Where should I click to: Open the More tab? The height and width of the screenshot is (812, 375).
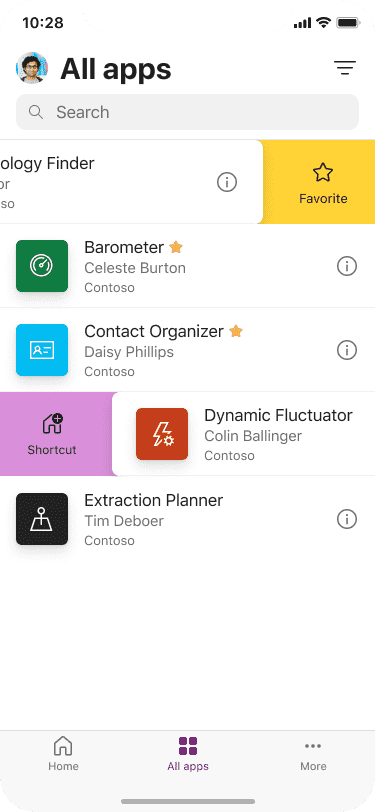point(313,754)
